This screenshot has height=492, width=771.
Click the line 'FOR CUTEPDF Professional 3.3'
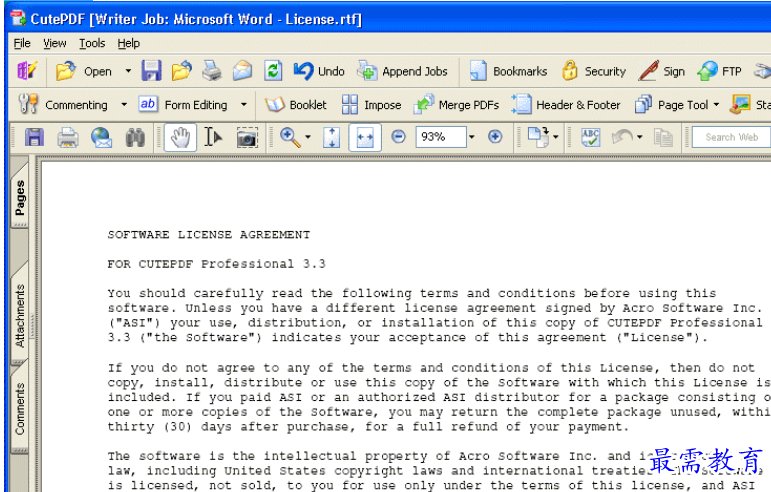(216, 264)
